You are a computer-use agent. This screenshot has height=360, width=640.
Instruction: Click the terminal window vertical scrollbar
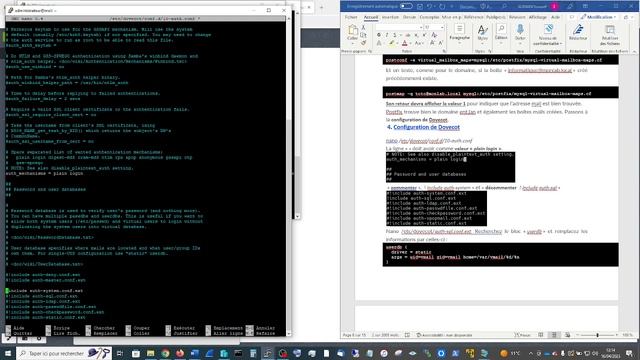(289, 176)
